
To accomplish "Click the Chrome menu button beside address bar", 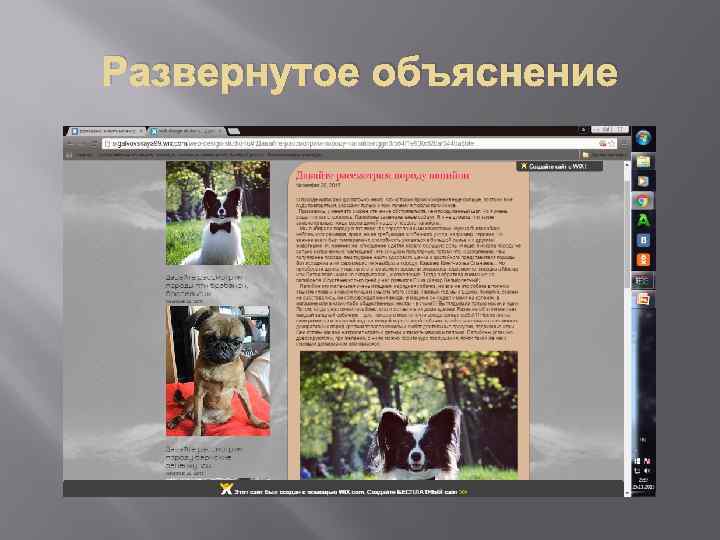I will click(x=624, y=144).
